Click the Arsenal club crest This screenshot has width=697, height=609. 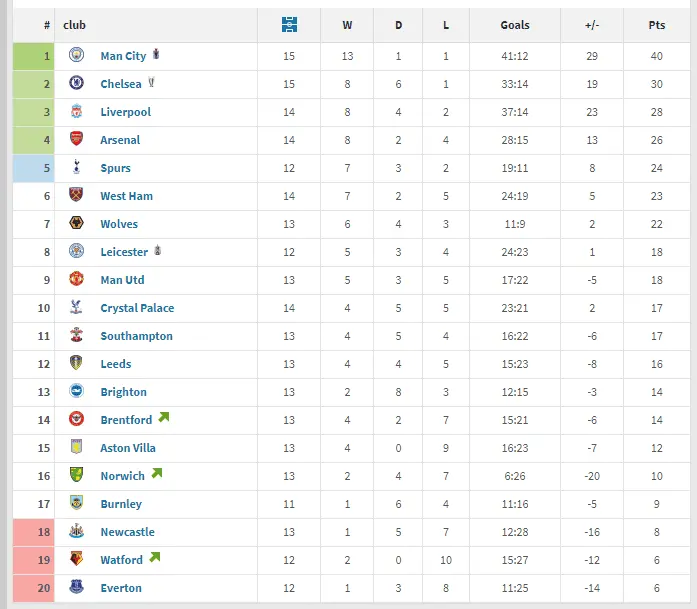[77, 140]
